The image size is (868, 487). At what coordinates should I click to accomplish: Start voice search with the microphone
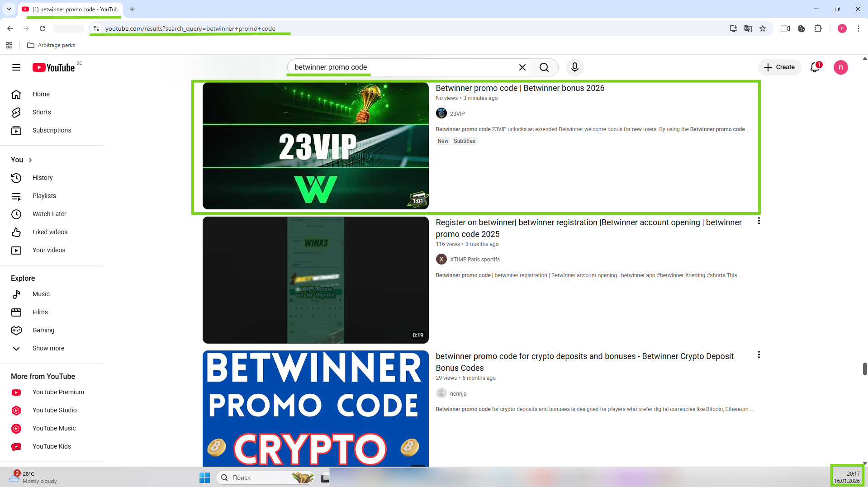click(574, 67)
